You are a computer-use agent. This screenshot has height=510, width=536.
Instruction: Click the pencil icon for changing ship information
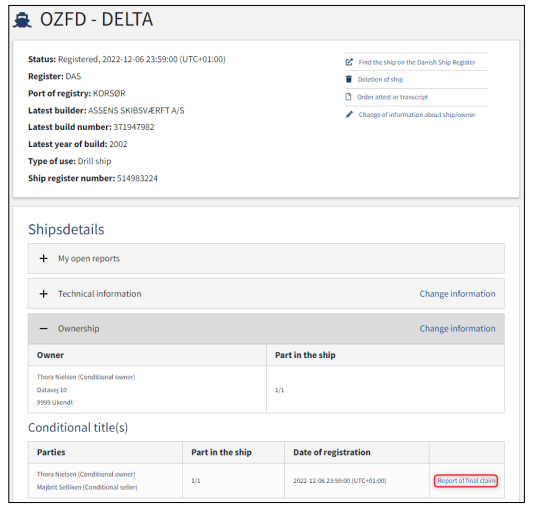pos(349,115)
